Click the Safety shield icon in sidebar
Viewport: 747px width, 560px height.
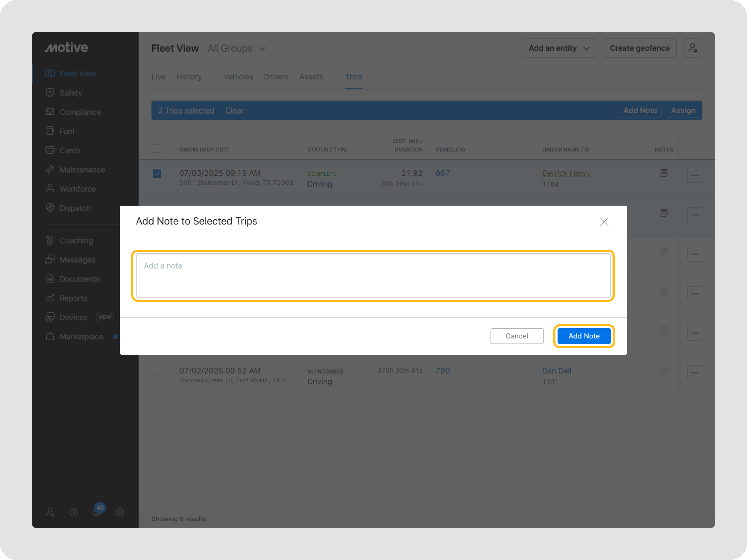50,93
